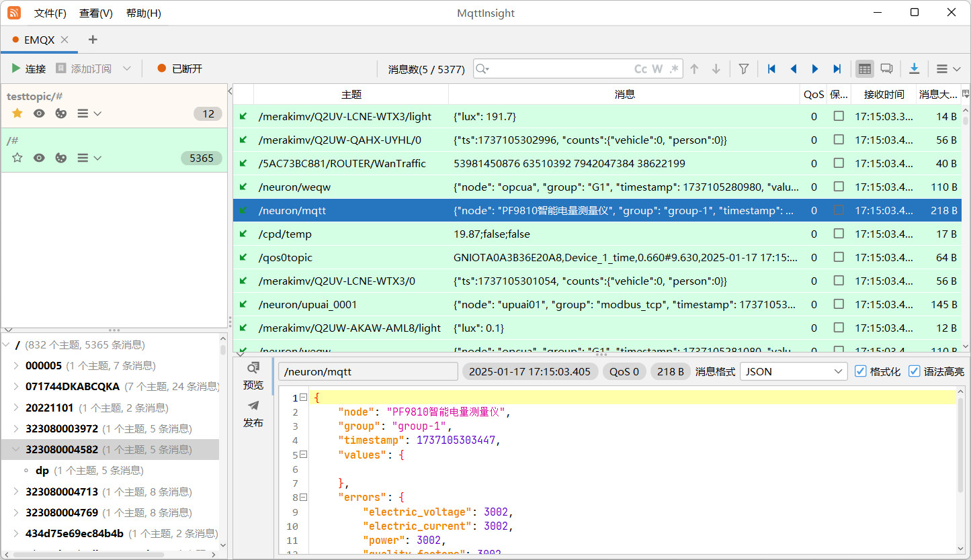
Task: Click the blue download/export icon
Action: tap(914, 68)
